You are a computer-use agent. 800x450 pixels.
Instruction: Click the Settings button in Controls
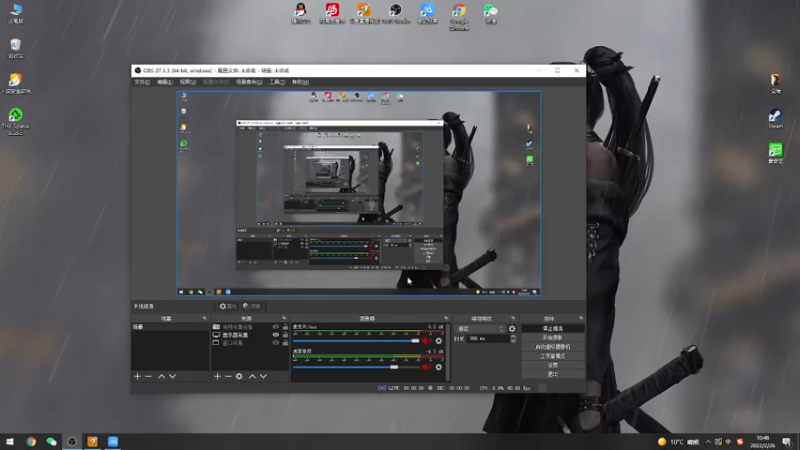[553, 365]
